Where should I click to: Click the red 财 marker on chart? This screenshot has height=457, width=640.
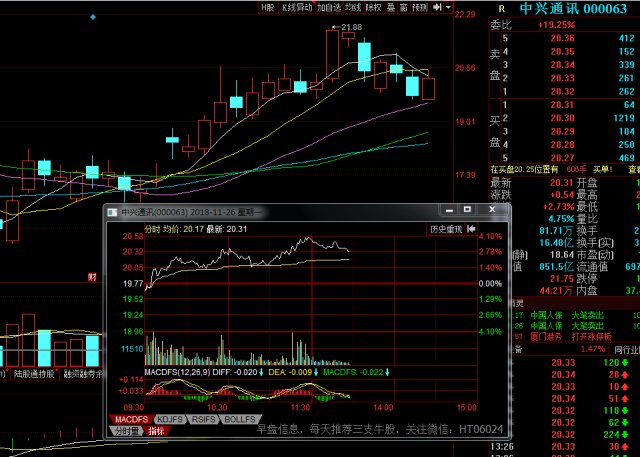(93, 277)
